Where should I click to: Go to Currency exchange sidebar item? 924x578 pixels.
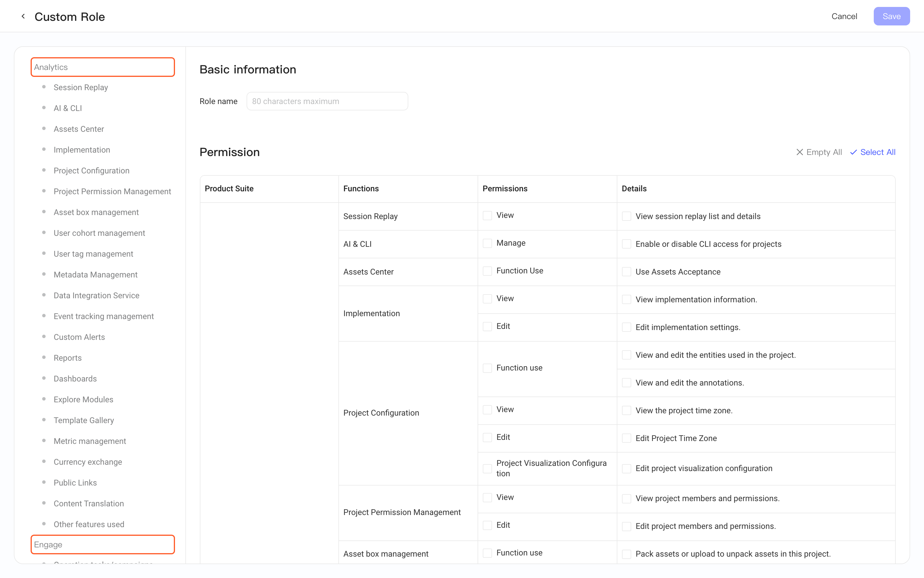[x=88, y=462]
